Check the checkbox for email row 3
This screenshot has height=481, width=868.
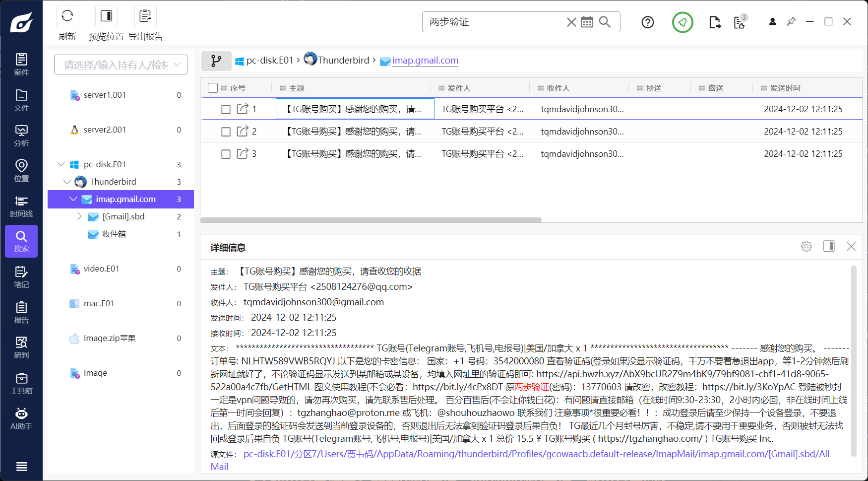coord(226,154)
